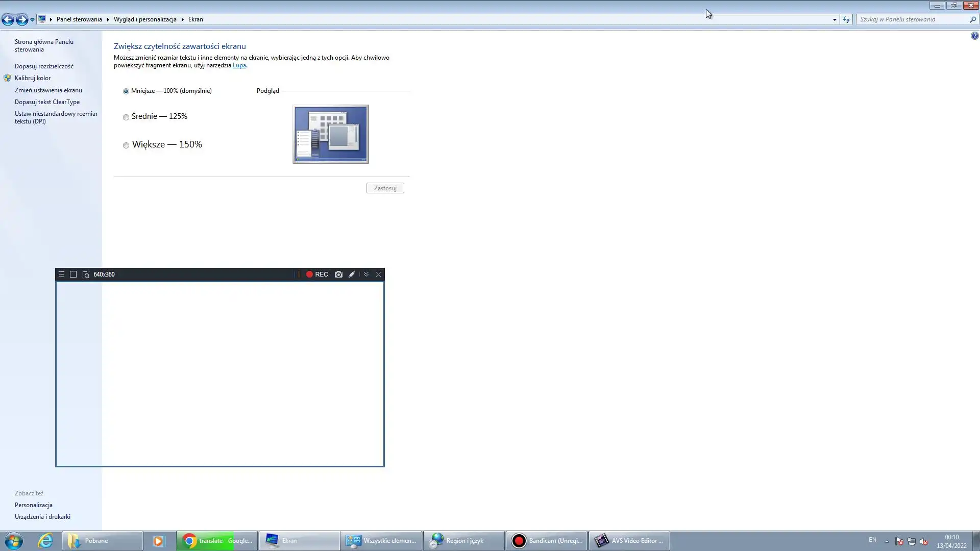Take a screenshot with Bandicam camera icon
This screenshot has width=980, height=551.
(338, 274)
